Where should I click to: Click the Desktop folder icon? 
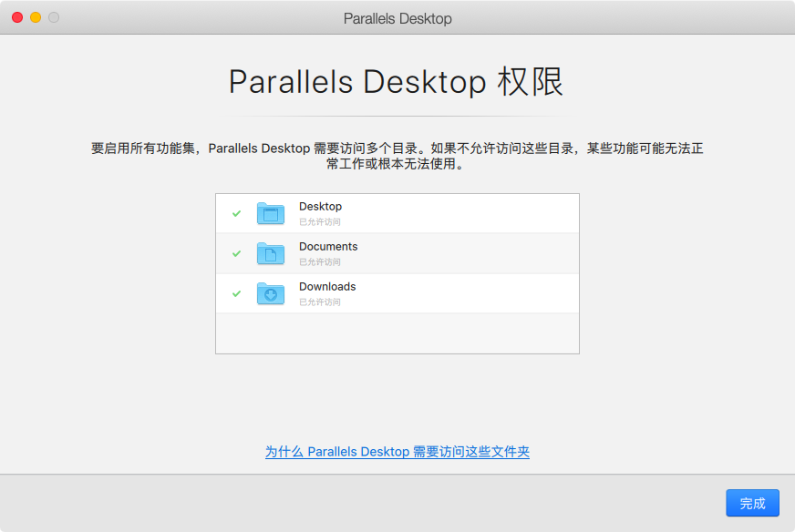click(271, 213)
